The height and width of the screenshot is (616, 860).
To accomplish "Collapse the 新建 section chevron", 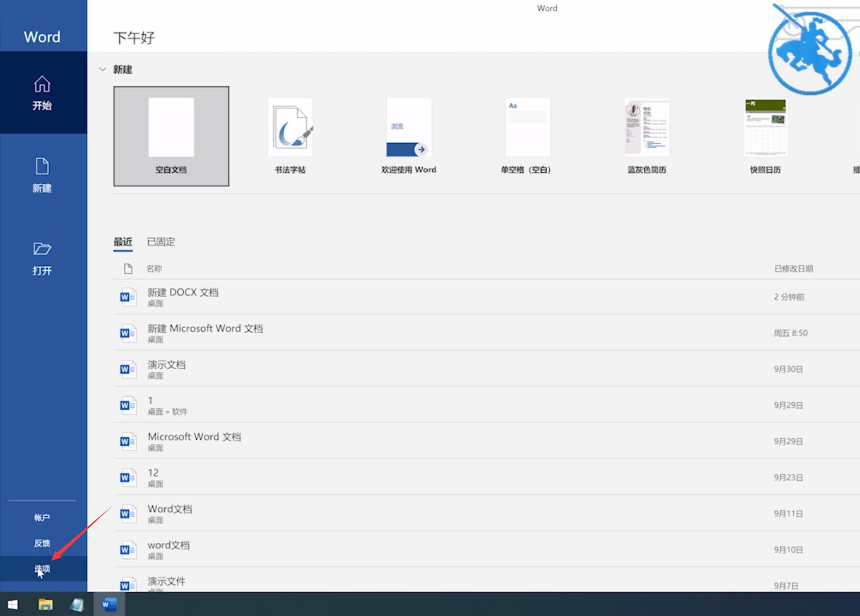I will pyautogui.click(x=103, y=70).
